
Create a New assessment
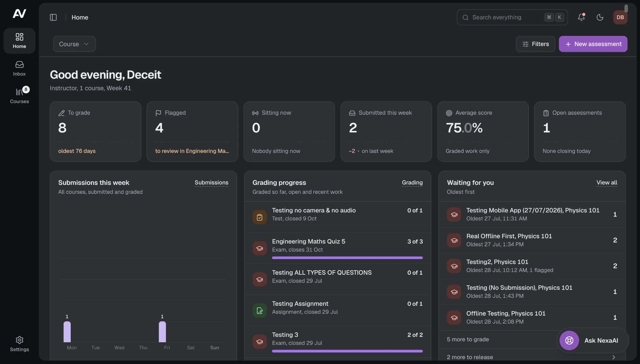(x=593, y=44)
